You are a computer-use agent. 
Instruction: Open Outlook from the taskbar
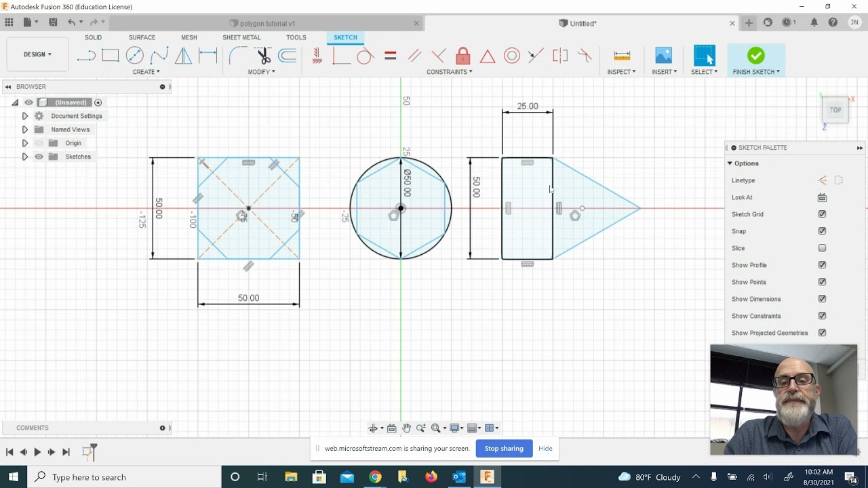[459, 477]
